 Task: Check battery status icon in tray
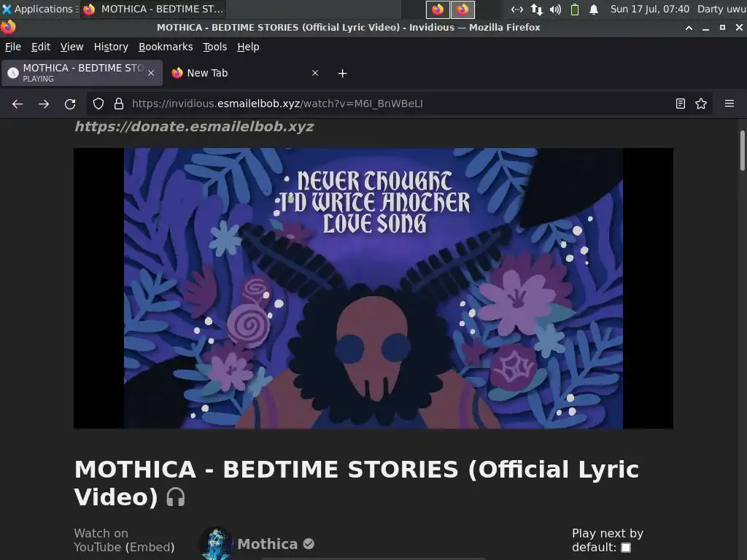[575, 9]
